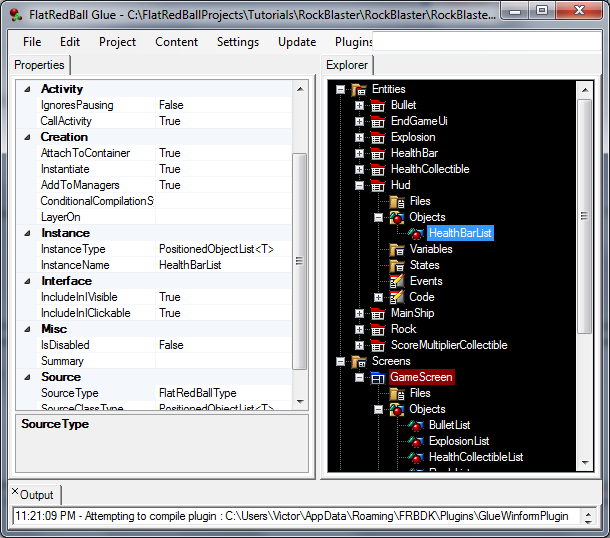Open the Edit menu
The image size is (610, 538).
point(70,42)
